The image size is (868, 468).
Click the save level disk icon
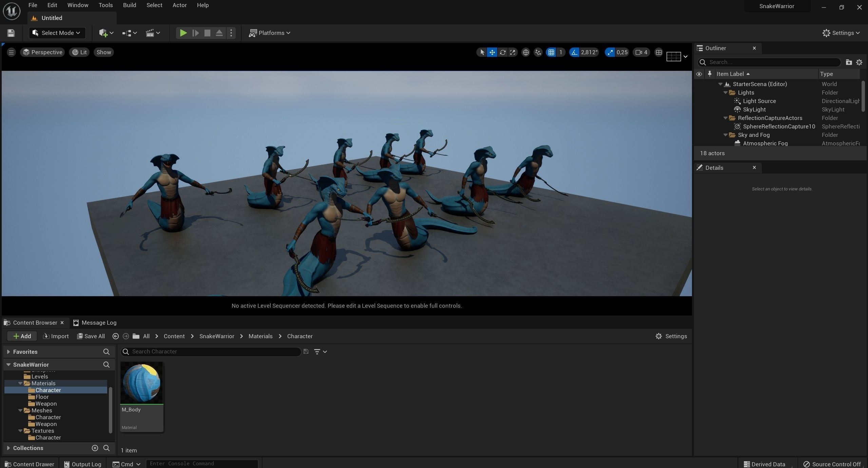click(x=11, y=33)
